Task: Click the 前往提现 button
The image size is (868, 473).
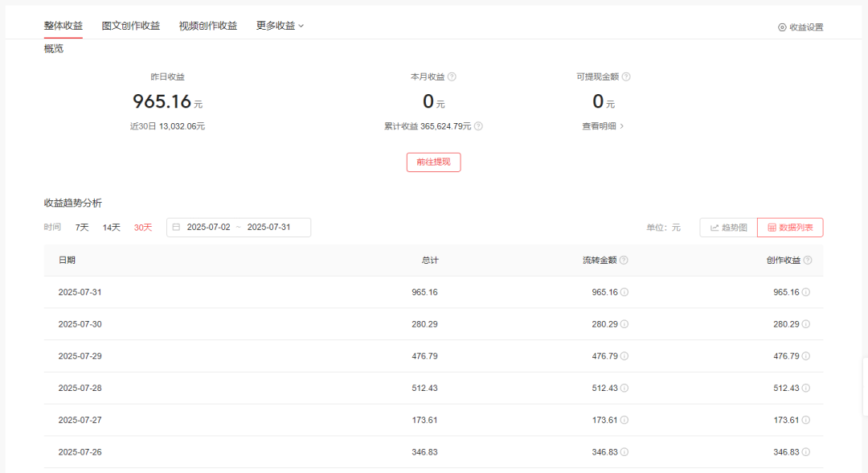Action: click(433, 162)
